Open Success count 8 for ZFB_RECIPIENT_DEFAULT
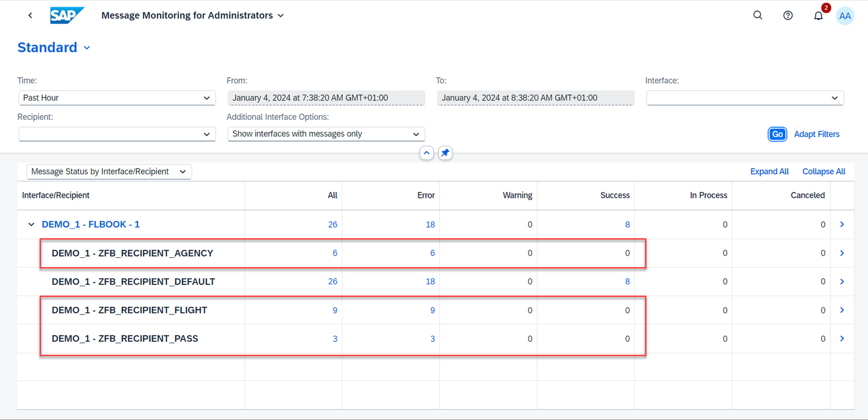868x420 pixels. tap(627, 281)
